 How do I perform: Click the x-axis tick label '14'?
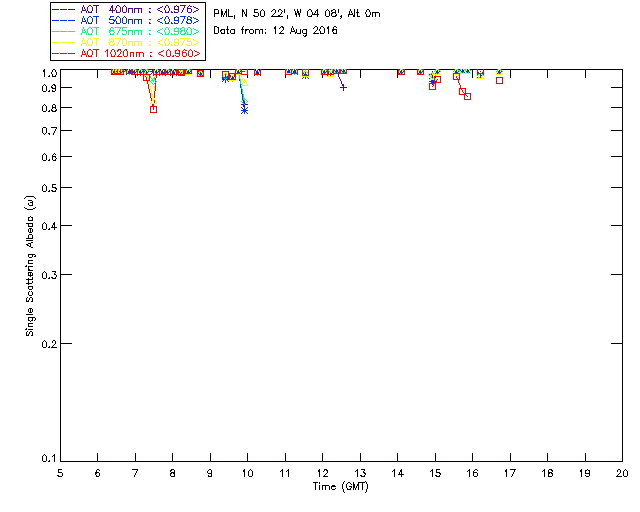(398, 473)
